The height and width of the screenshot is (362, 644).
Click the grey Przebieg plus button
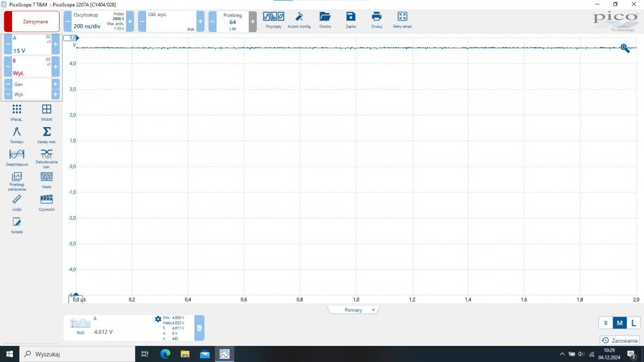tap(253, 21)
